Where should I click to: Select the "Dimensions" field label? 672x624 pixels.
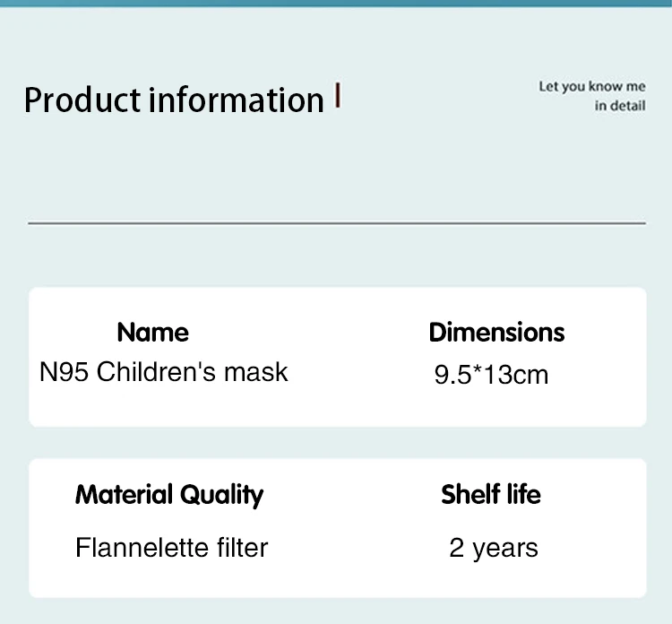pos(496,333)
